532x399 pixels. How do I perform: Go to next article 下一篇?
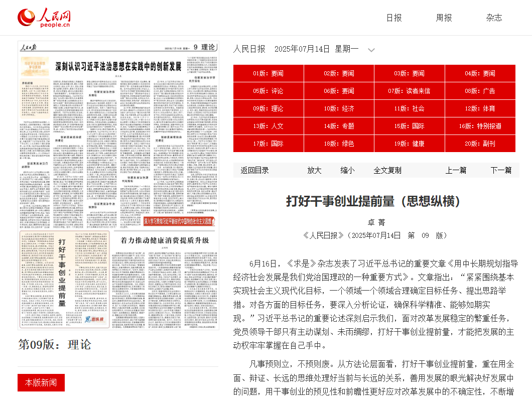coord(501,170)
